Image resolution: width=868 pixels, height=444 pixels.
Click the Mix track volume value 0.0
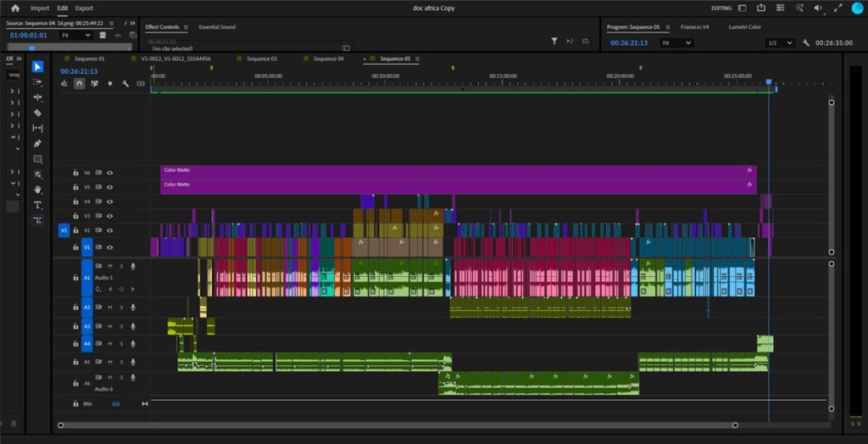click(115, 404)
